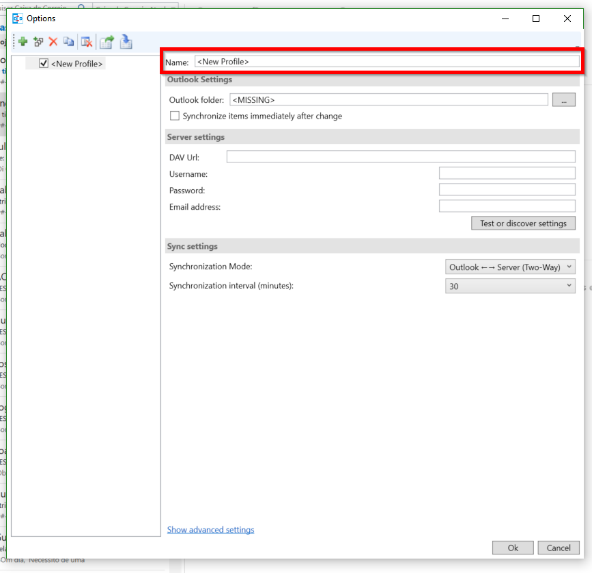Click Test or discover settings button
This screenshot has width=592, height=573.
coord(523,223)
